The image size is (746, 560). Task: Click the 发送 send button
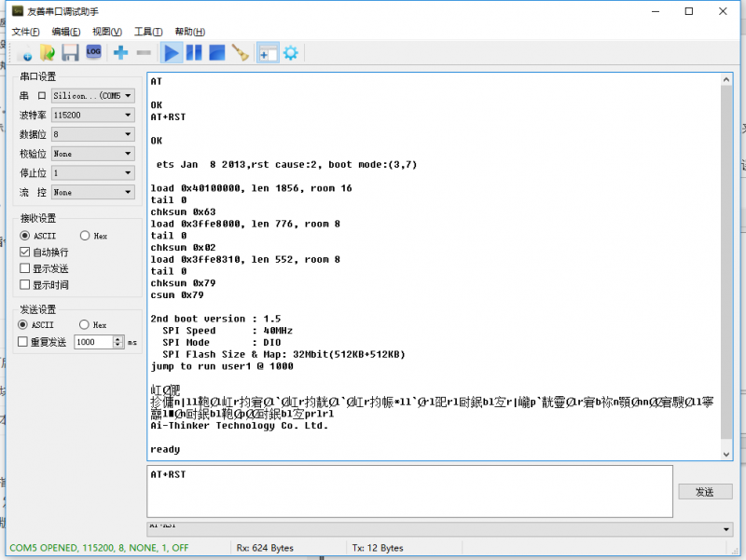coord(705,492)
